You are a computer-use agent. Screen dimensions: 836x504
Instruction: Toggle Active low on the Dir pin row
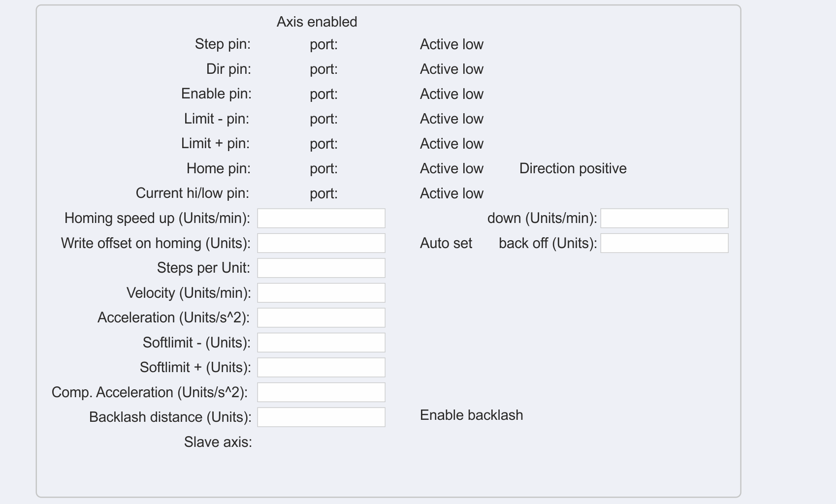click(451, 69)
